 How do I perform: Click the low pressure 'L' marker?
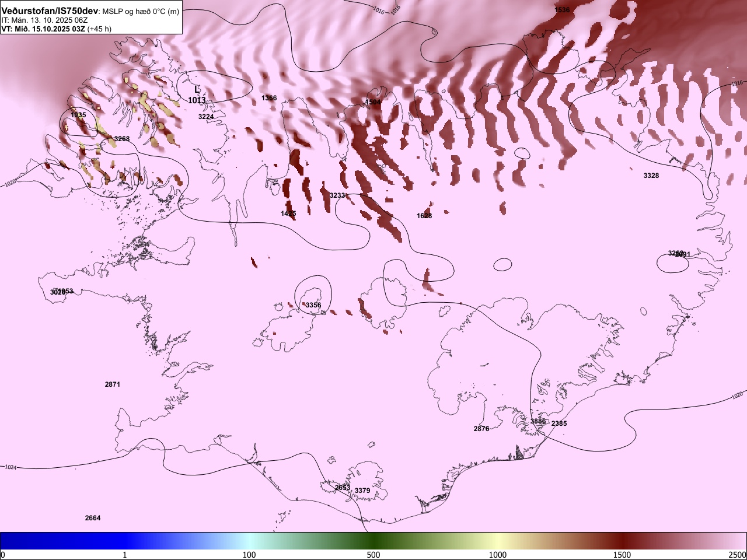coord(197,89)
